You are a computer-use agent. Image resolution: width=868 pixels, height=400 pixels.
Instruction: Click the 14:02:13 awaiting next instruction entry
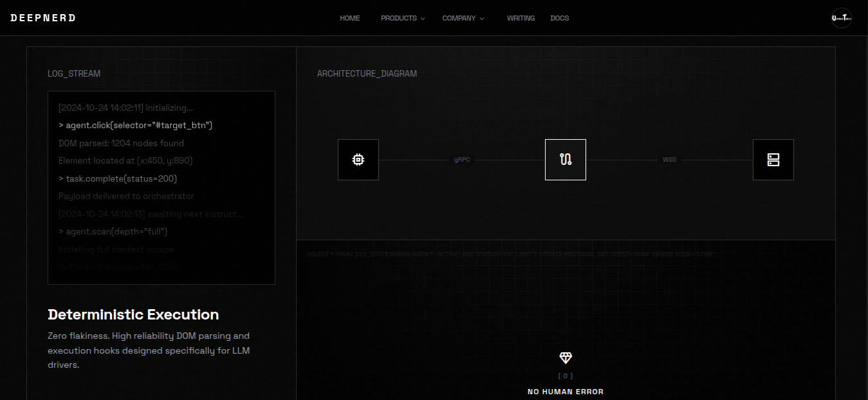click(x=151, y=214)
